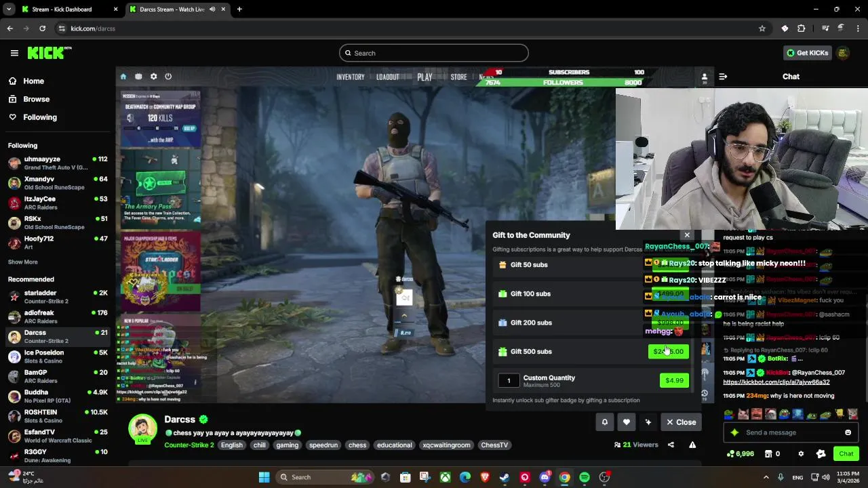The image size is (868, 488).
Task: Collapse chat panel arrow icon
Action: pyautogui.click(x=723, y=77)
